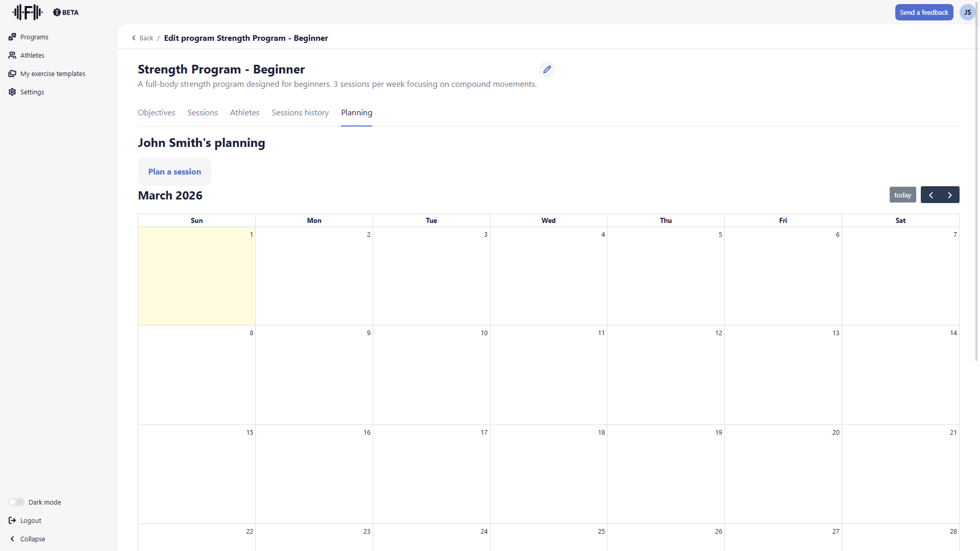Open the Sessions history tab
Viewport: 980px width, 551px height.
(x=300, y=112)
